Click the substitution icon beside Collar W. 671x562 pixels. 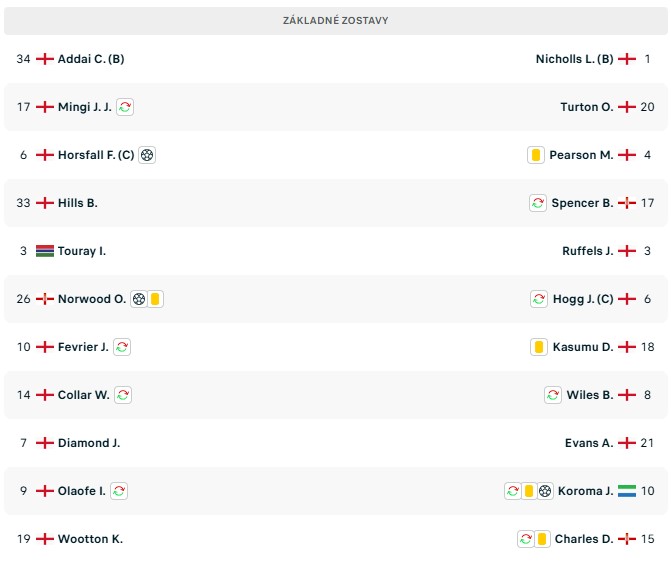click(x=123, y=395)
